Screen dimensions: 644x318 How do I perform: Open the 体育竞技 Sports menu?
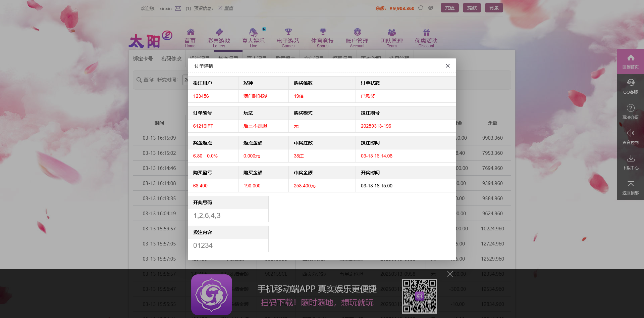coord(323,38)
